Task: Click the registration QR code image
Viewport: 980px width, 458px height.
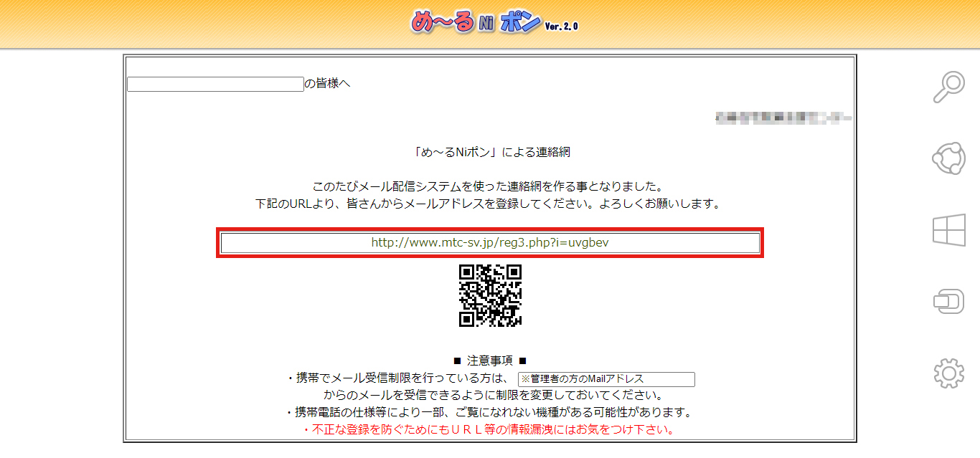Action: (x=490, y=295)
